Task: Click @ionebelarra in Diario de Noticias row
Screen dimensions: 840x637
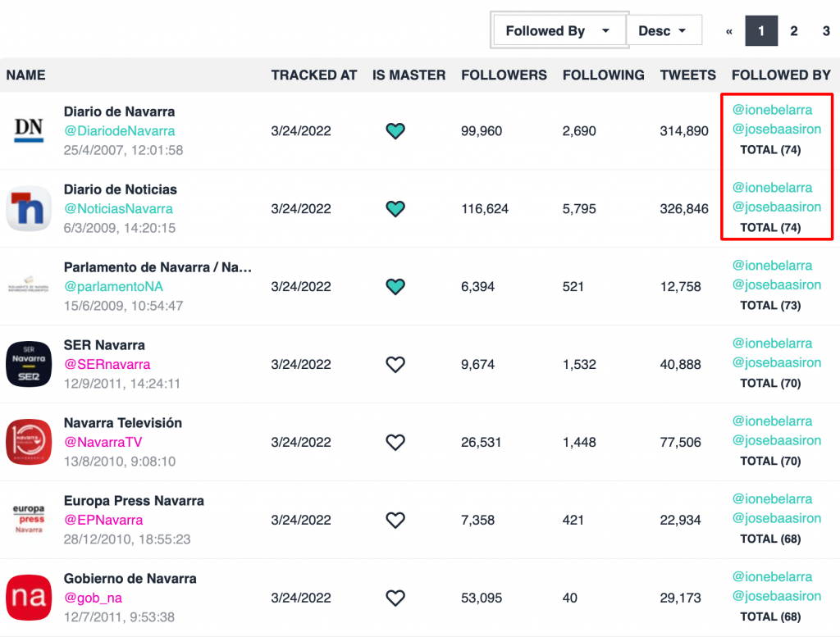Action: tap(772, 188)
